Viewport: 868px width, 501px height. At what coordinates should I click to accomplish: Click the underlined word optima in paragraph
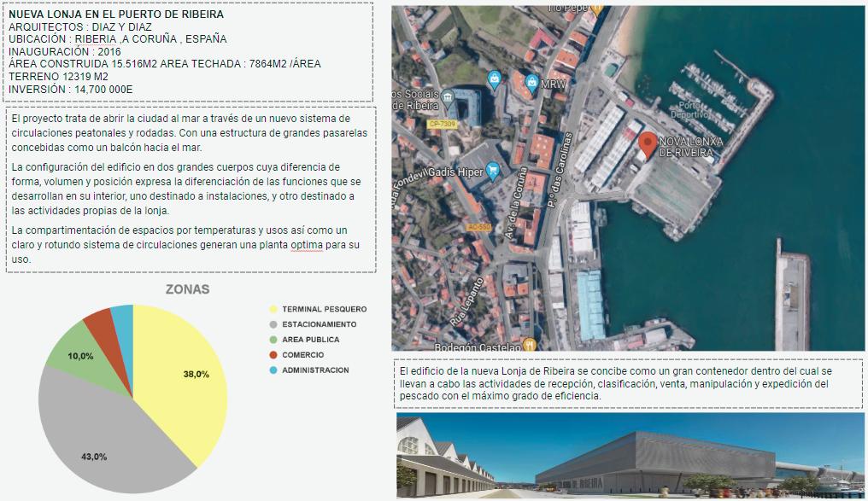click(x=307, y=245)
